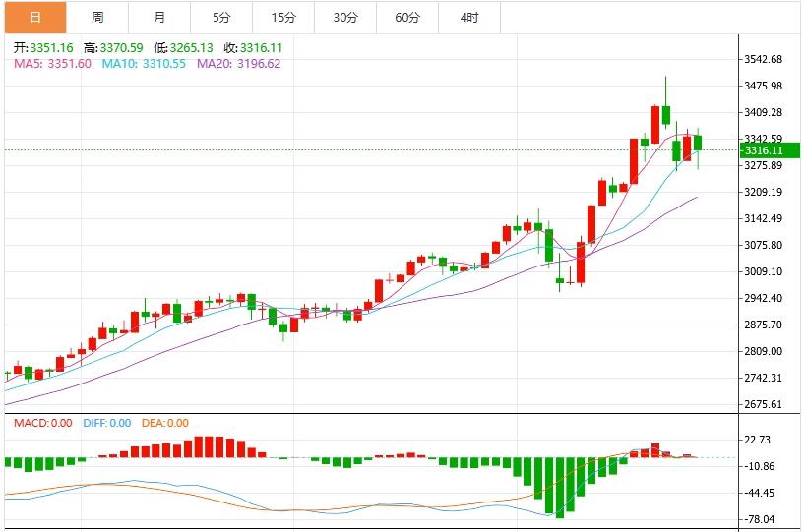Image resolution: width=805 pixels, height=532 pixels.
Task: Click the 开 opening price 3351.16
Action: coord(45,47)
